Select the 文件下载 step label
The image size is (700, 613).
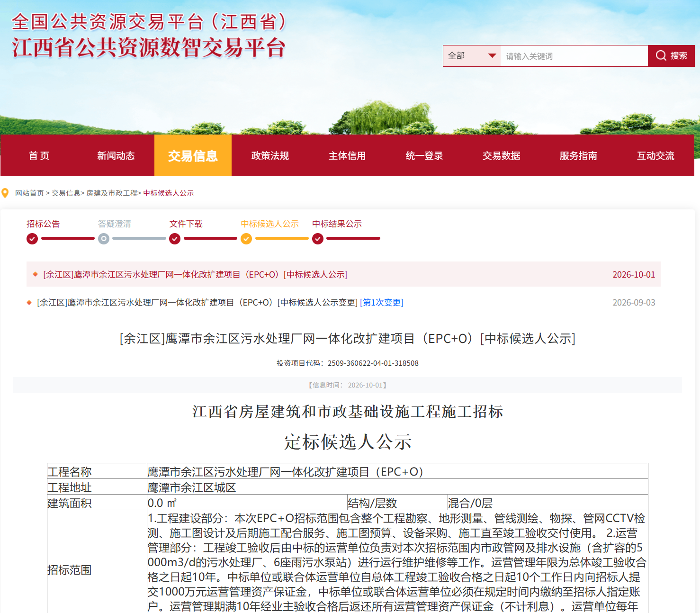tap(186, 224)
